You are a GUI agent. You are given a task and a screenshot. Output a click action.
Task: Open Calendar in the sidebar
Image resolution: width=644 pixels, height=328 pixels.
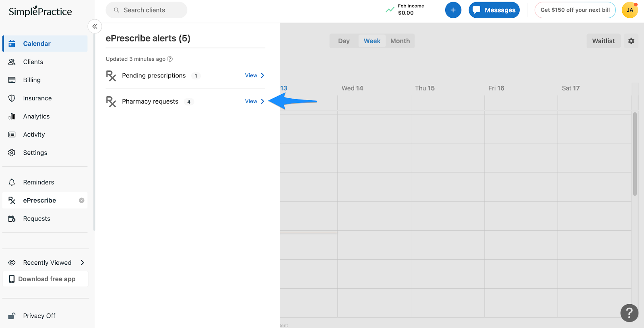45,44
